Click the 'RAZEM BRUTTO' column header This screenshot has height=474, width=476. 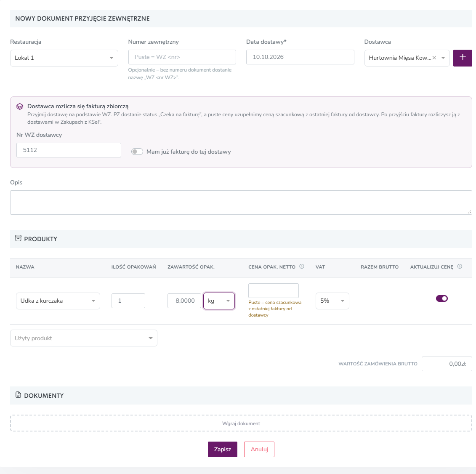pyautogui.click(x=380, y=267)
